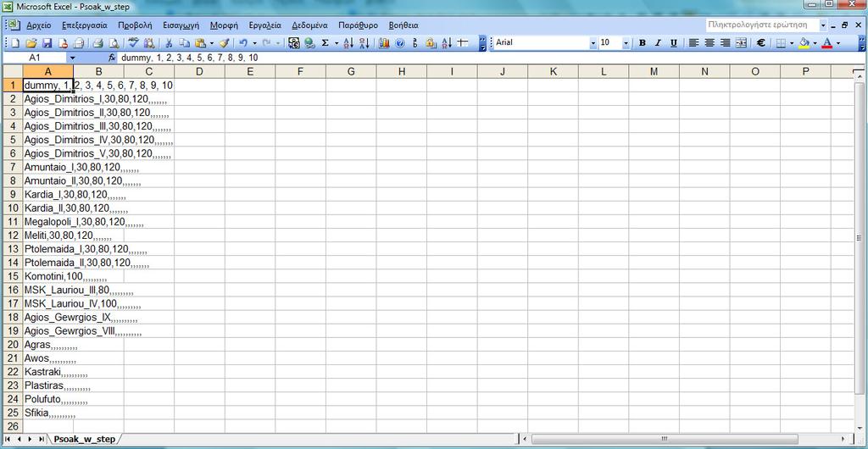Viewport: 868px width, 449px height.
Task: Run the spelling check (ABC icon)
Action: click(133, 43)
